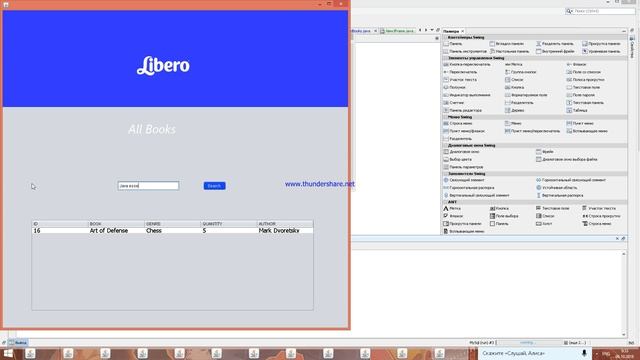Select the Art of Defense table cell
The image size is (640, 360).
(x=116, y=231)
